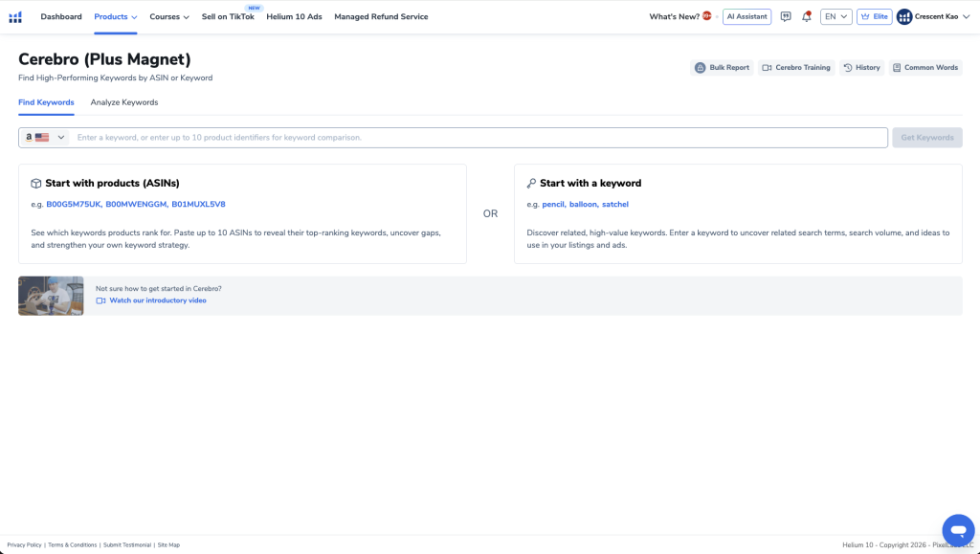Expand the Products menu
The image size is (980, 554).
(116, 16)
